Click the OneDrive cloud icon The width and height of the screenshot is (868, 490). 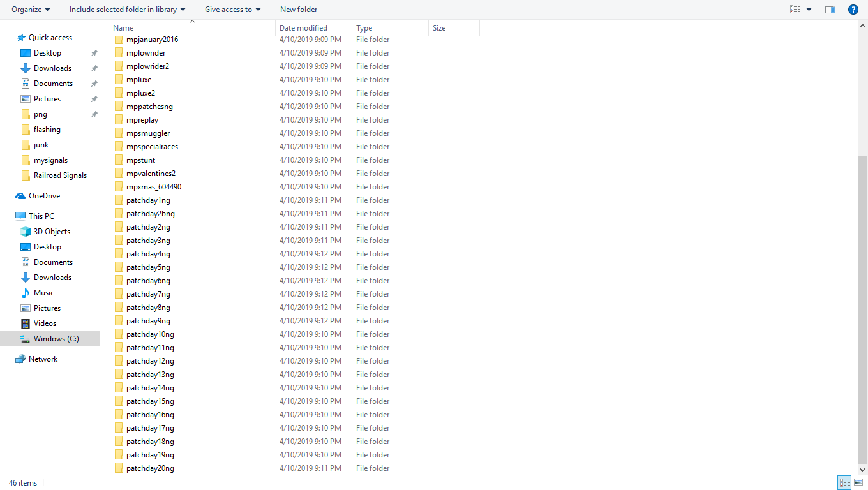21,196
